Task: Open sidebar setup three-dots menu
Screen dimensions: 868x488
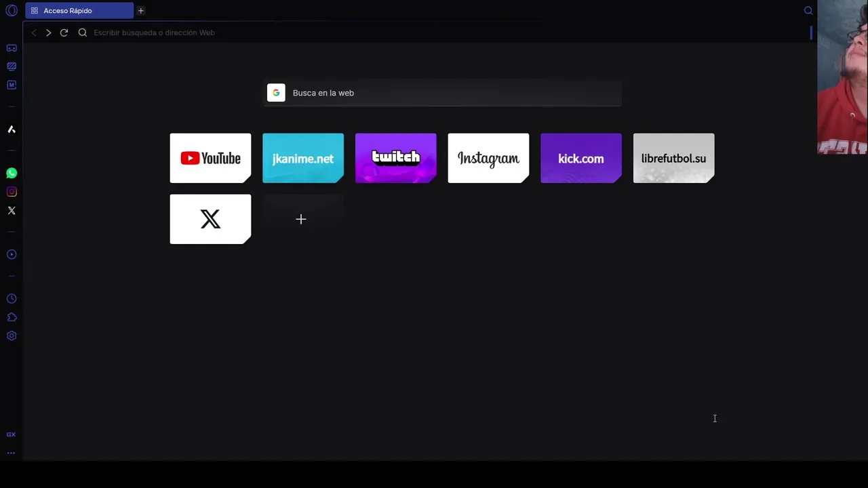Action: pyautogui.click(x=11, y=453)
